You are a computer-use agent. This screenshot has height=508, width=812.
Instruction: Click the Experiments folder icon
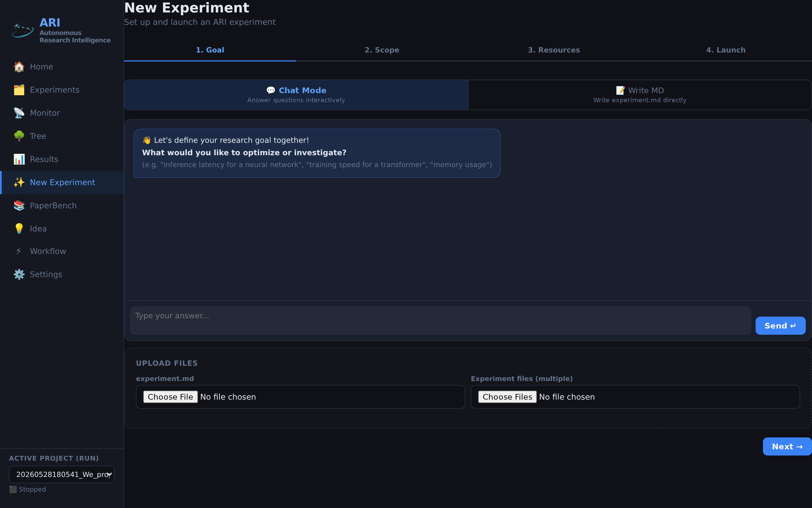[19, 90]
